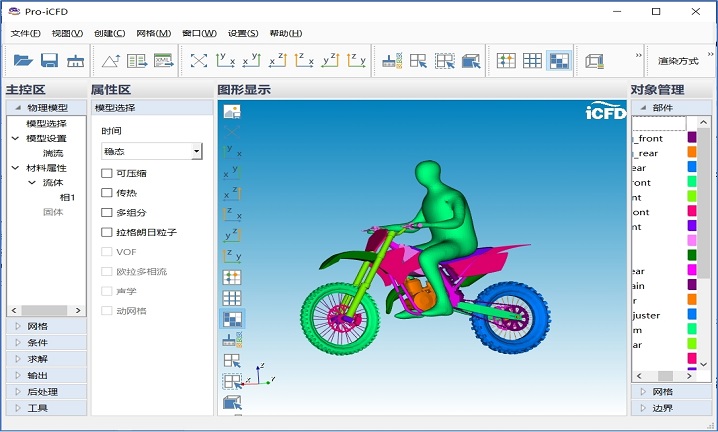
Task: Click the 渲染方式 toolbar button
Action: point(678,61)
